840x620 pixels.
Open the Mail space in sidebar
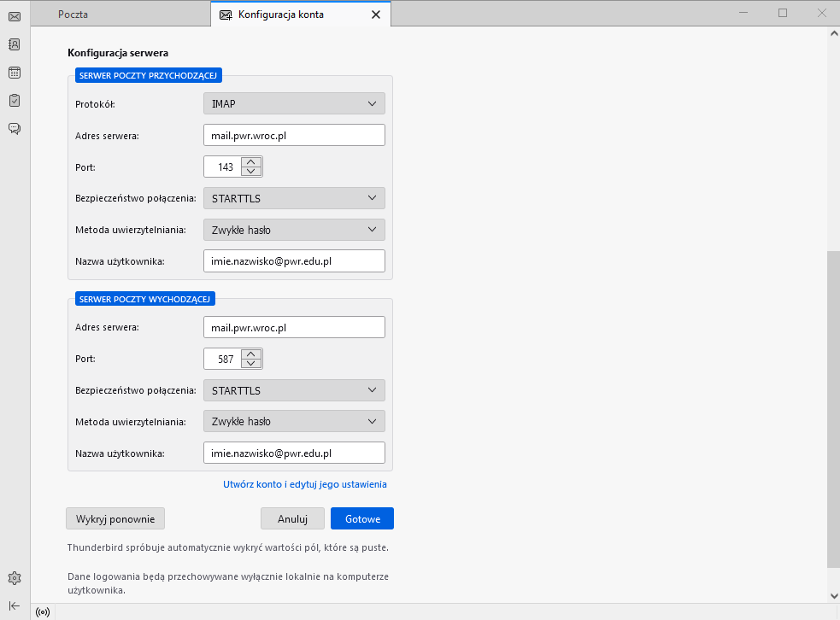pos(15,15)
